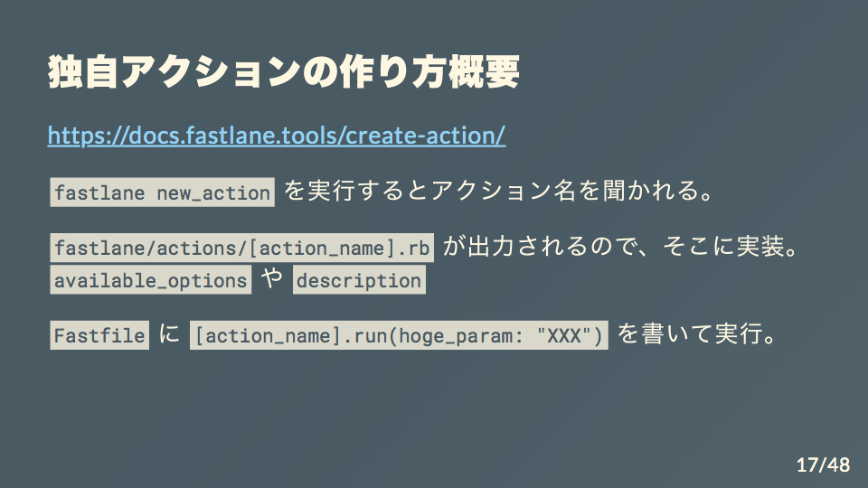Click the code snippet fastlane new_action
The height and width of the screenshot is (488, 868).
(x=162, y=192)
